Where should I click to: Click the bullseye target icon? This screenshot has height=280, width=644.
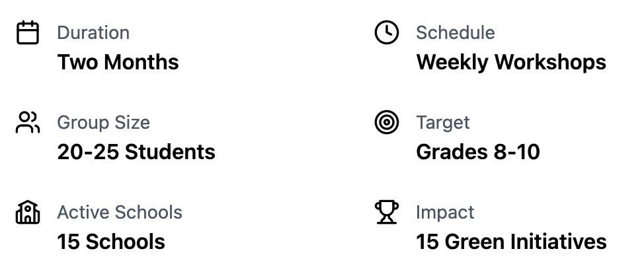click(387, 123)
